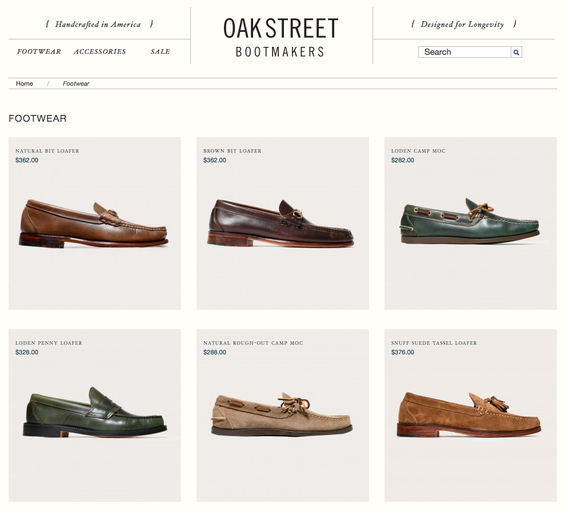Open the Snuff Suede Tassel Loafer image
Image resolution: width=569 pixels, height=511 pixels.
point(469,414)
